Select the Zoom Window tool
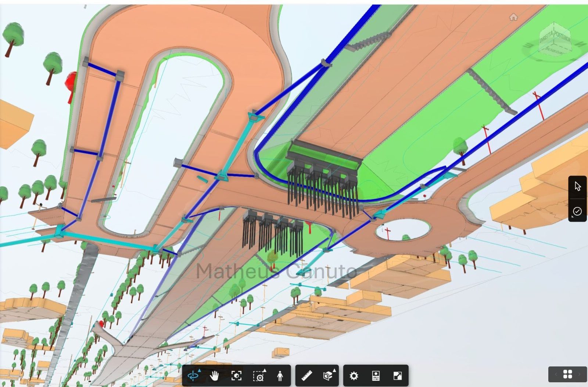The height and width of the screenshot is (387, 588). tap(259, 376)
